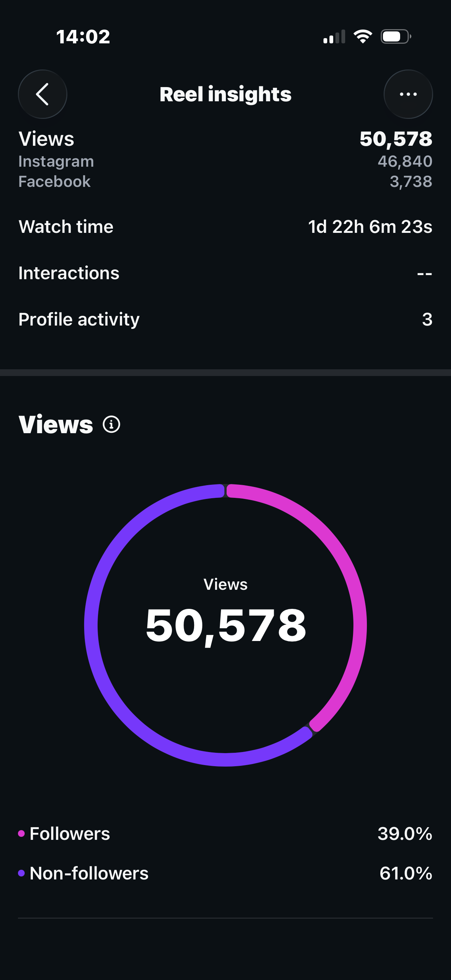Tap the Facebook views breakdown label
Viewport: 451px width, 980px height.
pyautogui.click(x=55, y=182)
